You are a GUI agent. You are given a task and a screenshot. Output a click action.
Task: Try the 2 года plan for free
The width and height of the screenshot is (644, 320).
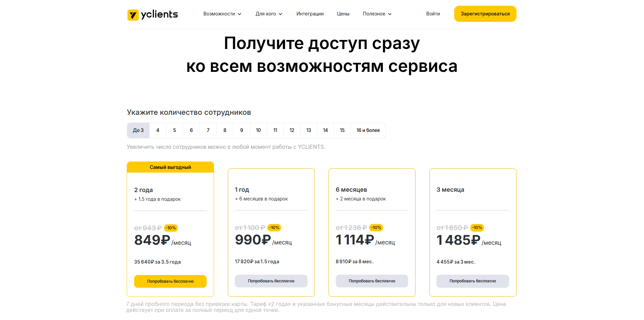tap(170, 281)
